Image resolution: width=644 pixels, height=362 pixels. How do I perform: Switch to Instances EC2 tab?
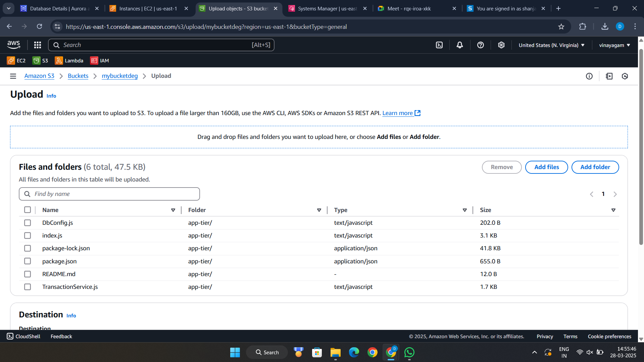coord(150,8)
